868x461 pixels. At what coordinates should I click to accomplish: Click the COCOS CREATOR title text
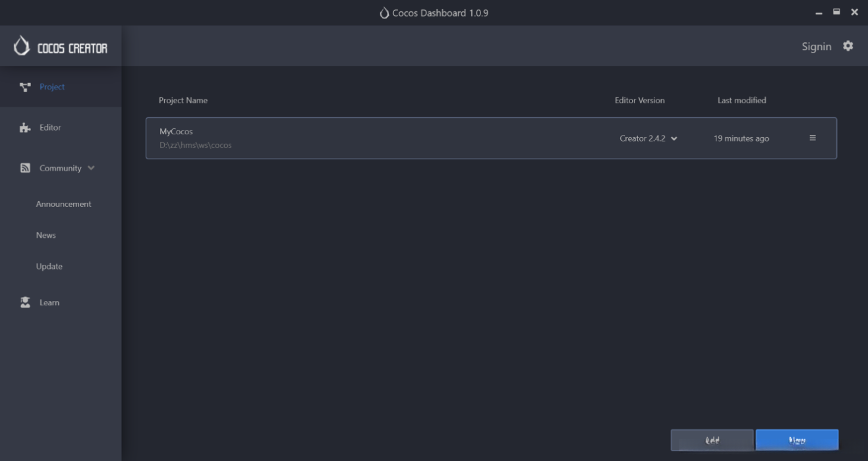tap(72, 47)
